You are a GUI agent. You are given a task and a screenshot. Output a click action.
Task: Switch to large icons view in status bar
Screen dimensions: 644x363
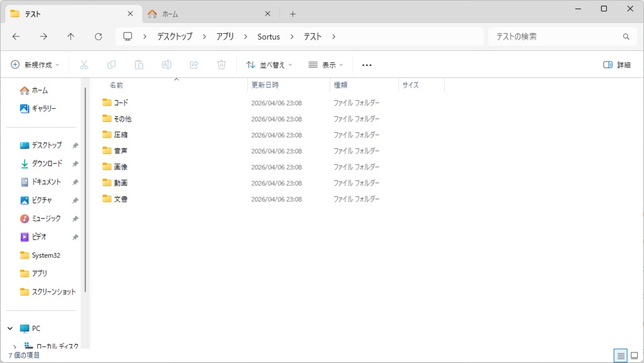(x=634, y=355)
